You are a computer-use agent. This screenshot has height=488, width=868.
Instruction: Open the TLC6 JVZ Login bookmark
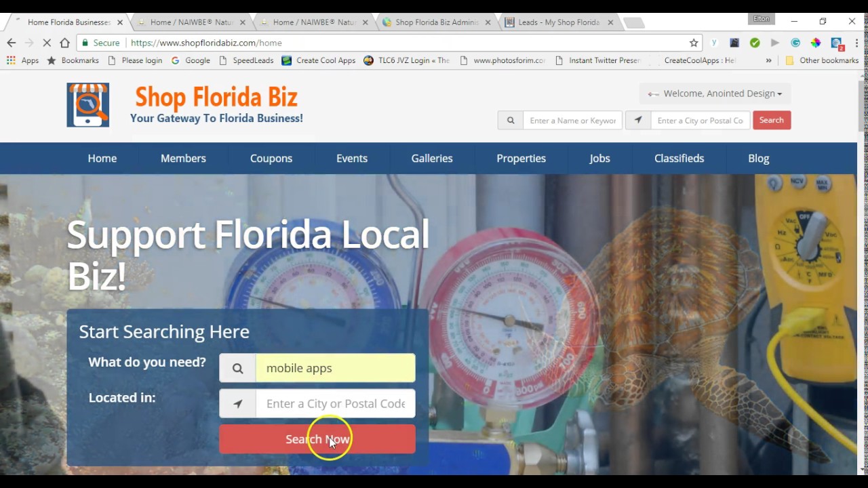[x=407, y=60]
